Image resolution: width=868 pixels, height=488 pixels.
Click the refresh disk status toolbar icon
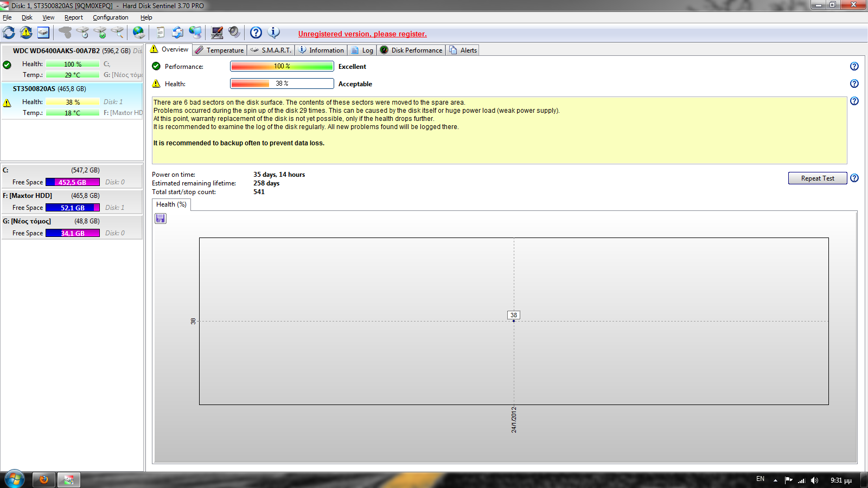9,33
